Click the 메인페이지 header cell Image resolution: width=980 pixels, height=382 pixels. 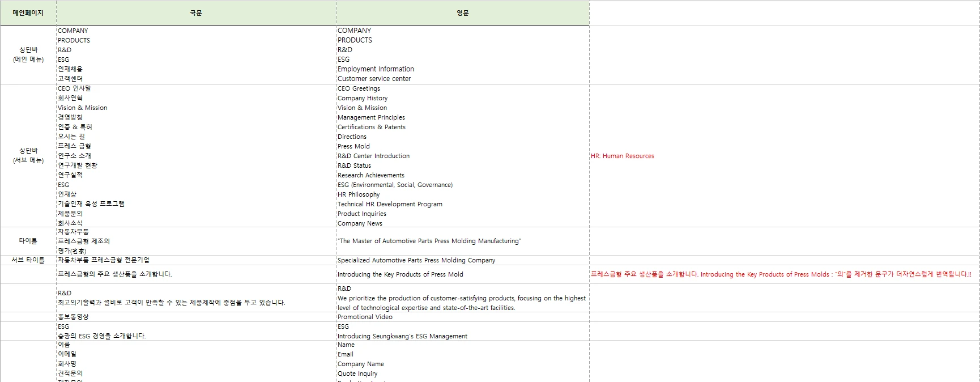[28, 13]
